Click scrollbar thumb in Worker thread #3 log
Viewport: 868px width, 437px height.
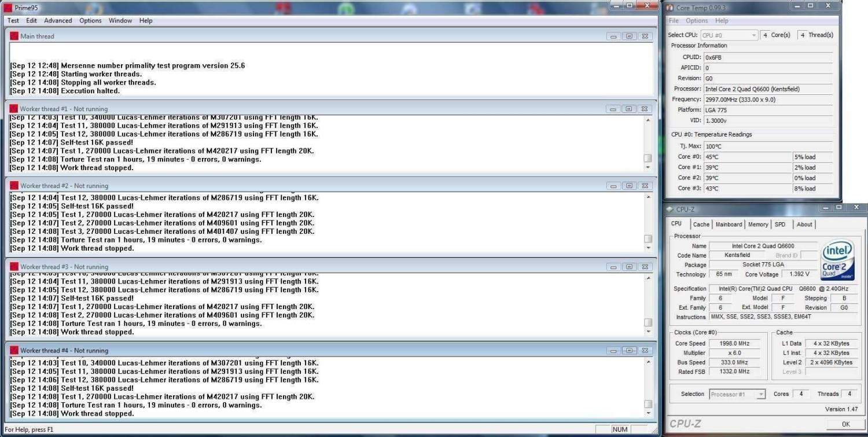(648, 322)
